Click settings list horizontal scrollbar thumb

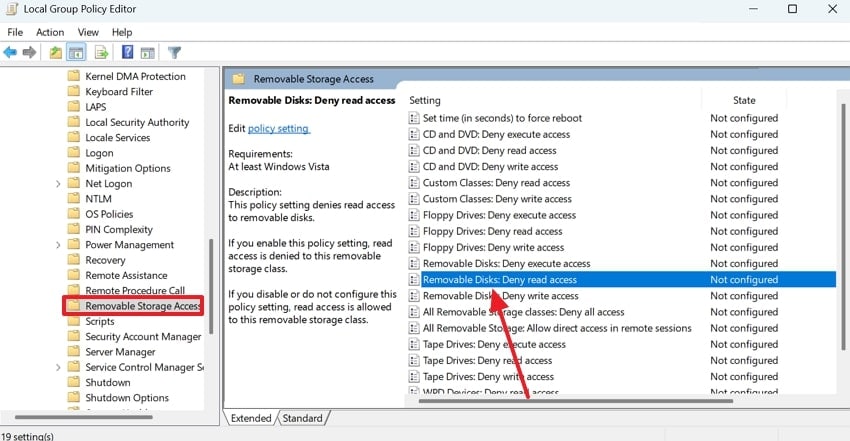point(576,401)
